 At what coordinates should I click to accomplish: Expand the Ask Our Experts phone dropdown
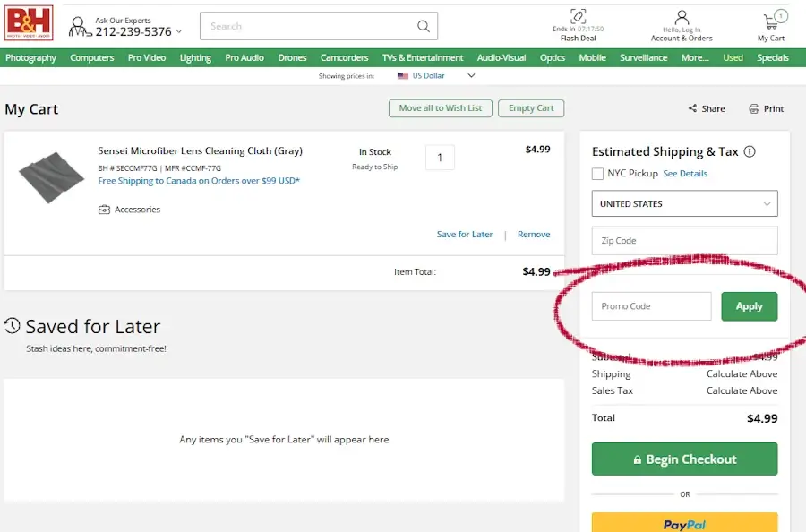179,32
